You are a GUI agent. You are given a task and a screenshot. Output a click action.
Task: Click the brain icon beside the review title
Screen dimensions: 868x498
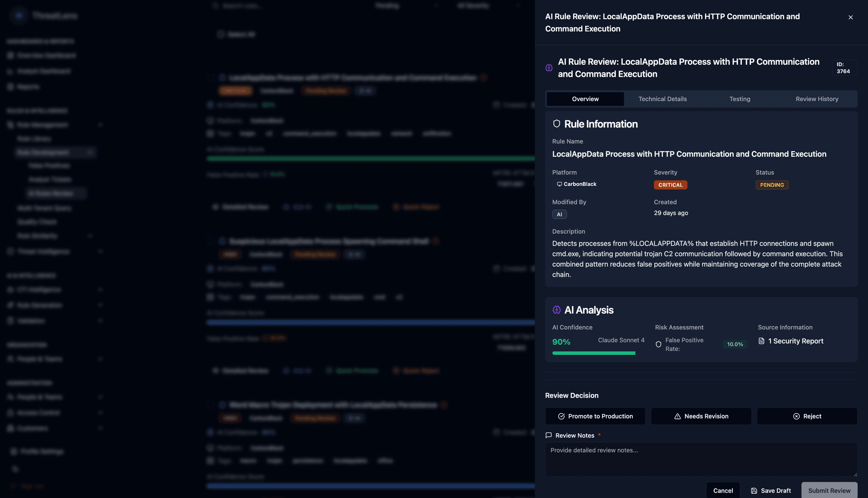[549, 68]
